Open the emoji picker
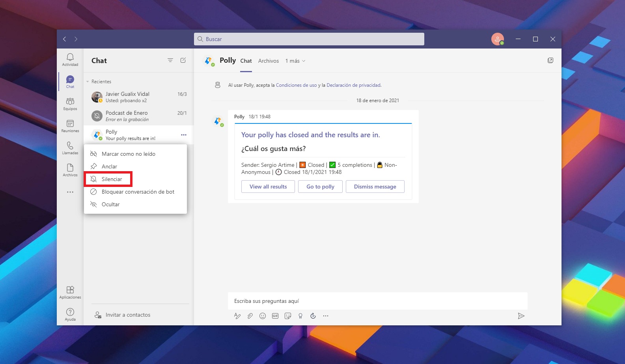 tap(263, 316)
